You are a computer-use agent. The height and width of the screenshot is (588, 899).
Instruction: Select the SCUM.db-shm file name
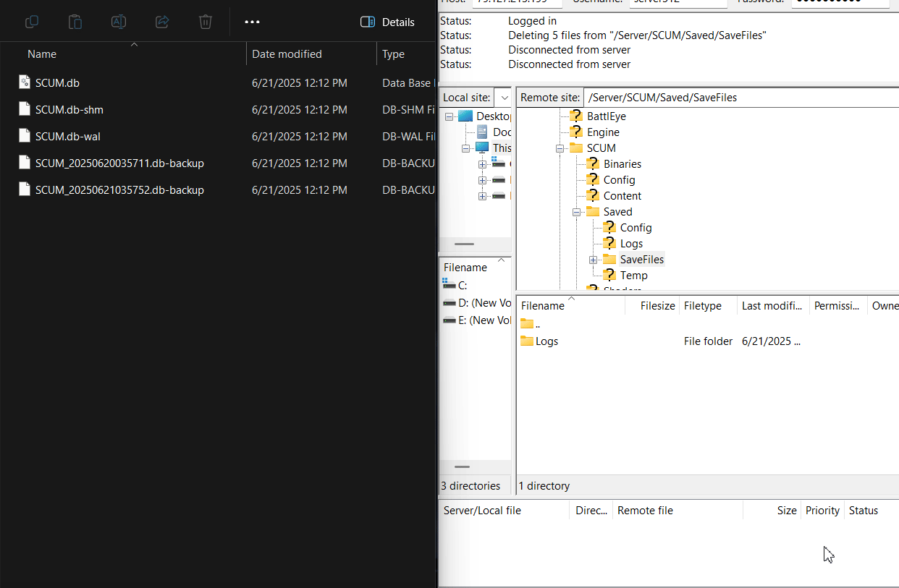[69, 110]
